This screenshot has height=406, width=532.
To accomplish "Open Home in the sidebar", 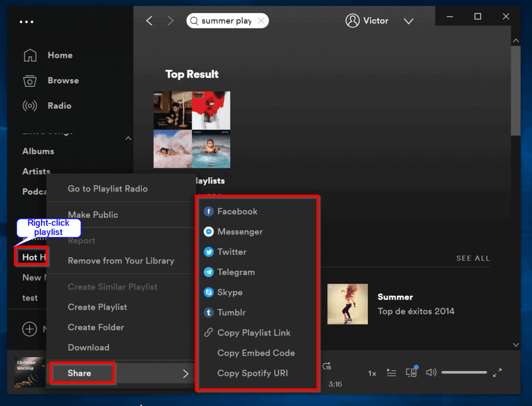I will coord(60,55).
